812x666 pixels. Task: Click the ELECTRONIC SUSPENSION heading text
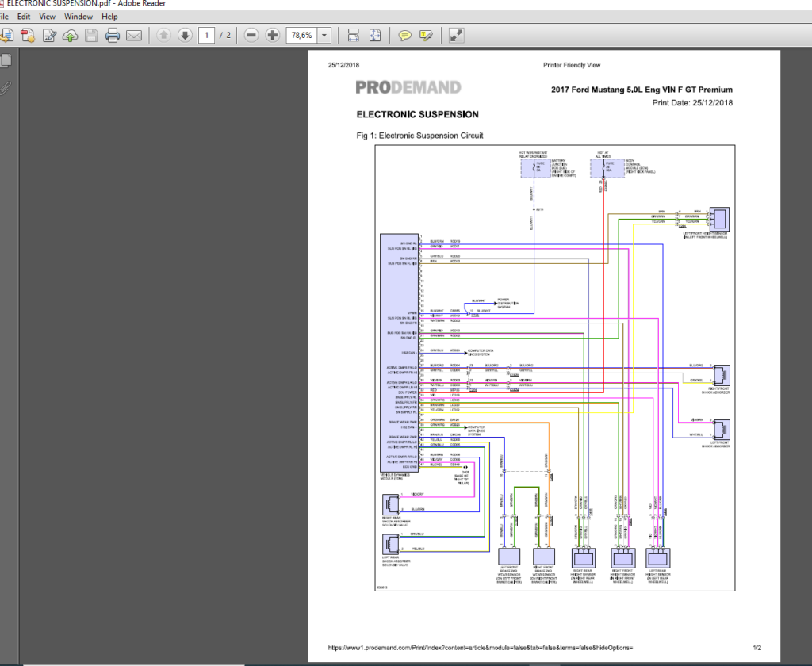pyautogui.click(x=417, y=114)
